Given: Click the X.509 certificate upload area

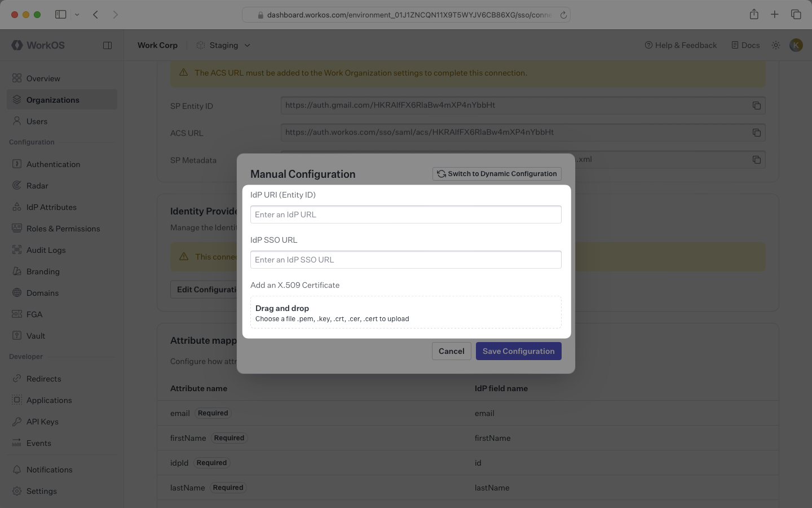Looking at the screenshot, I should (405, 313).
